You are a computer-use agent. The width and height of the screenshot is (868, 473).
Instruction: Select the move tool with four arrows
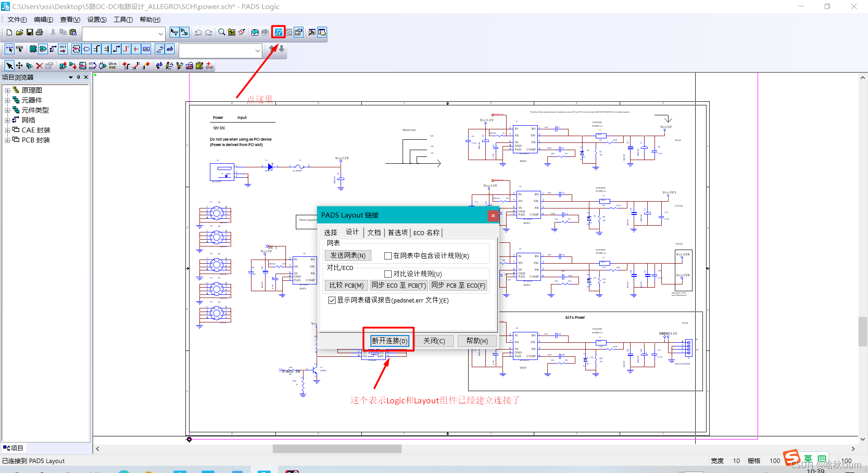[19, 66]
